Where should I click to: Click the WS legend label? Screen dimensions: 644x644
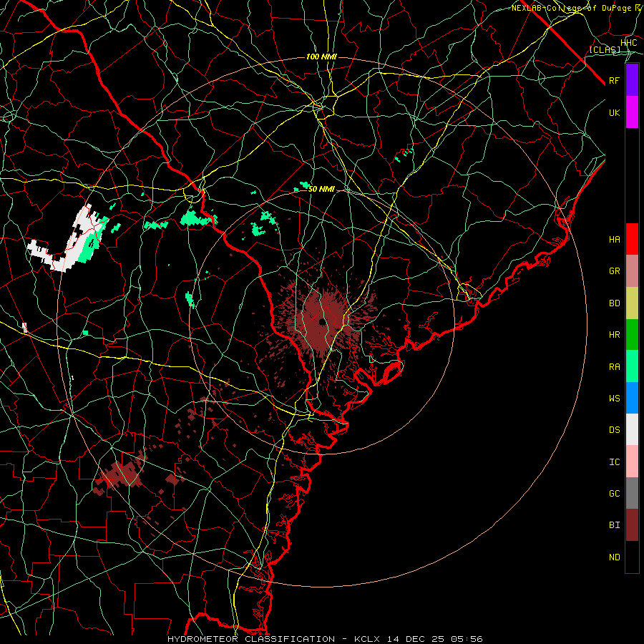pos(614,399)
